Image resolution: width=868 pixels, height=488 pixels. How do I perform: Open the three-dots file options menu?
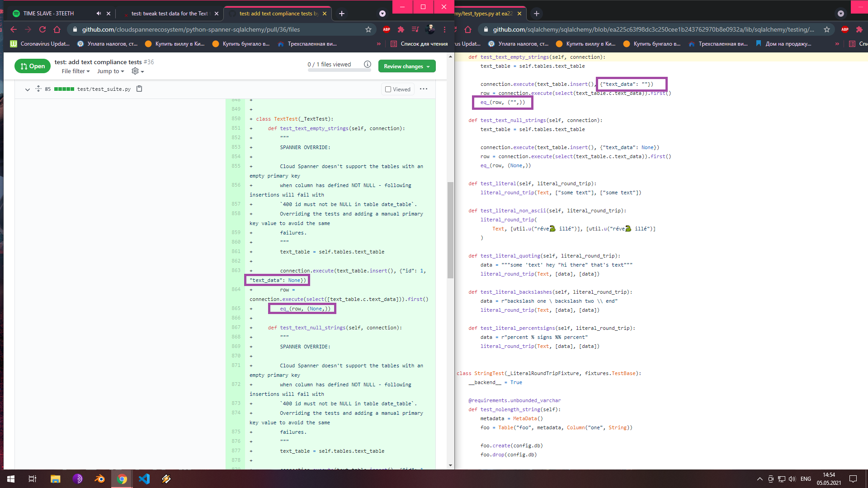point(423,89)
